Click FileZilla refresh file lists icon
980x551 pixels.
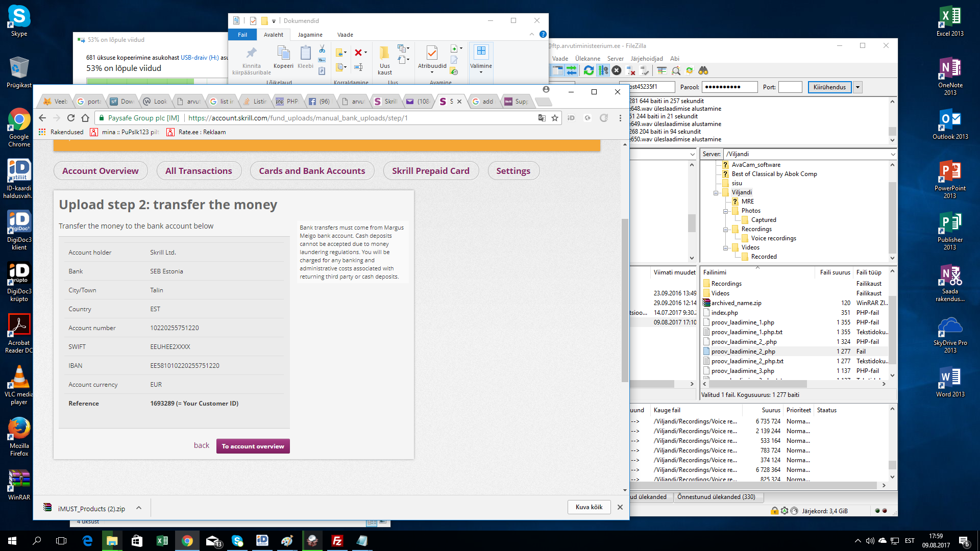click(x=589, y=70)
